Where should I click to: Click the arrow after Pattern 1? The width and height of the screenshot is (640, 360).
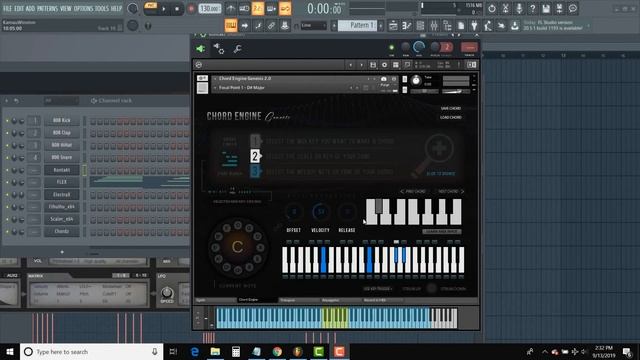point(381,26)
